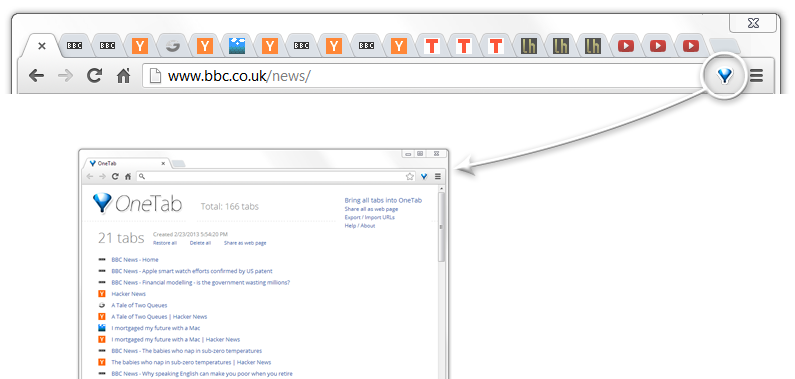This screenshot has height=379, width=795.
Task: Click the home icon in the OneTab window
Action: (x=128, y=176)
